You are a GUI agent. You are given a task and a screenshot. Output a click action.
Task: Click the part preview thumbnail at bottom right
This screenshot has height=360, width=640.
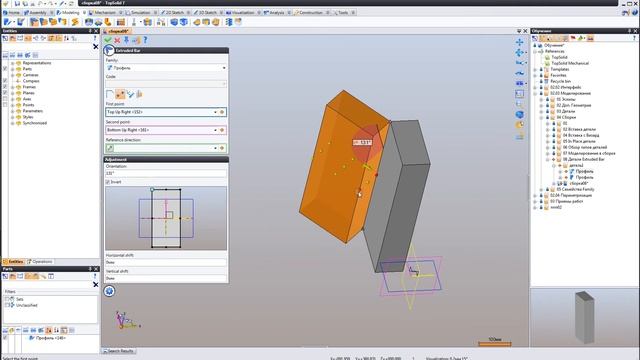tap(584, 317)
